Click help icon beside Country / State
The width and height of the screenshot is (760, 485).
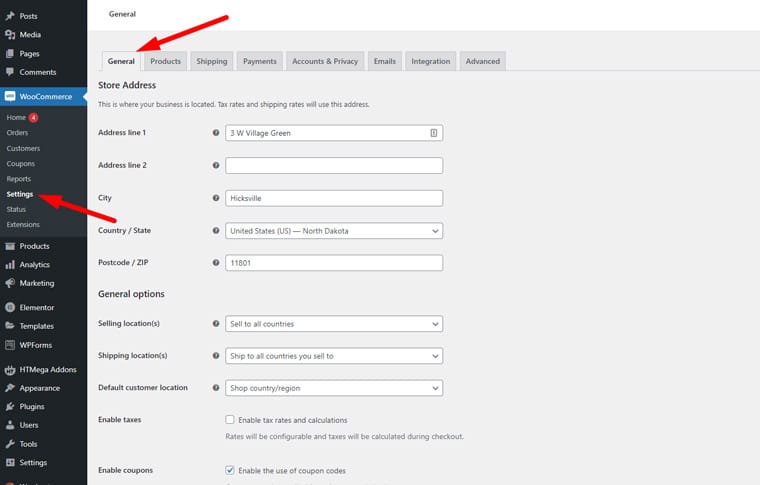coord(216,231)
